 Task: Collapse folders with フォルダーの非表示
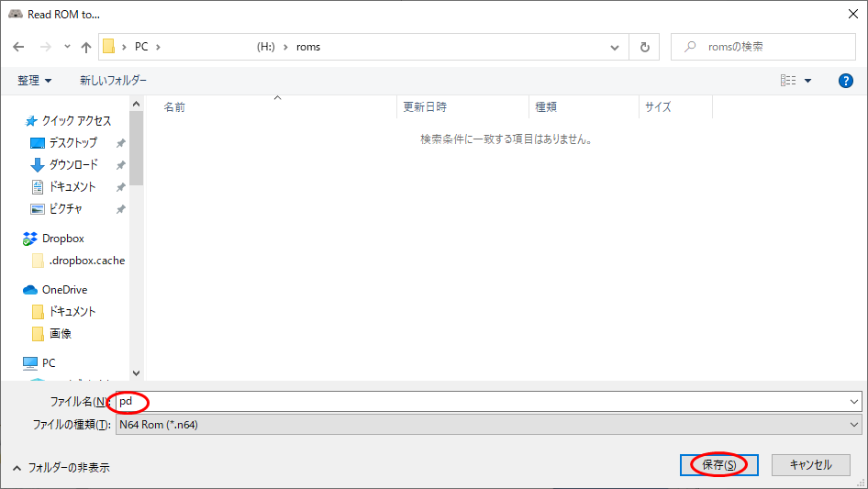61,468
